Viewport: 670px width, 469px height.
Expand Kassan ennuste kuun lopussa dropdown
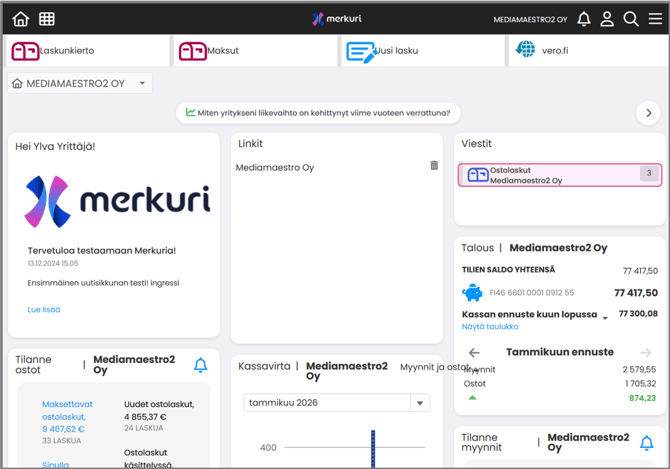coord(604,317)
